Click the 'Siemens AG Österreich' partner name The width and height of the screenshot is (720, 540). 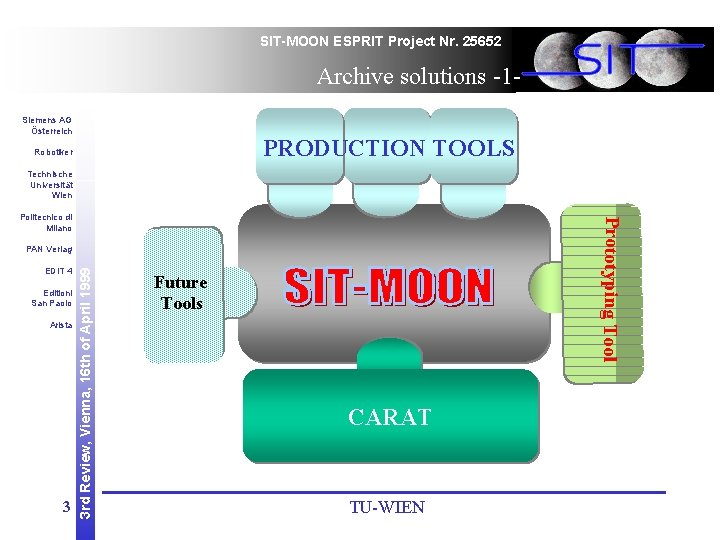click(x=47, y=125)
